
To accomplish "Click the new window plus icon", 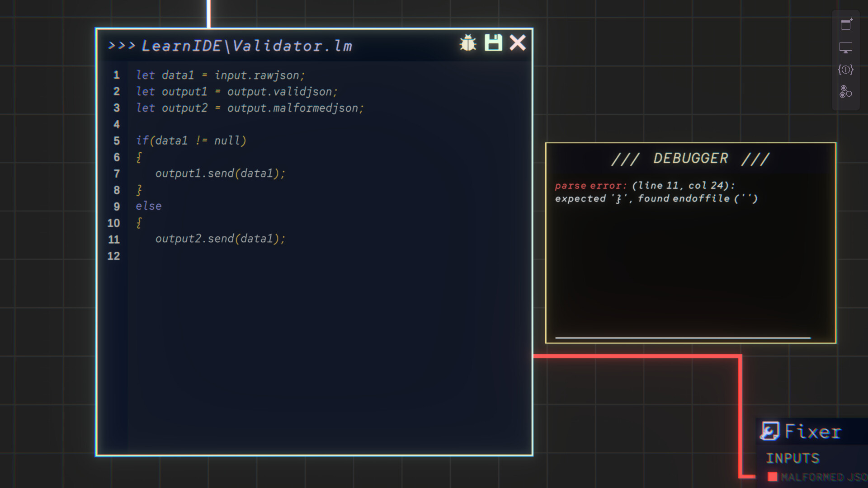I will point(846,24).
